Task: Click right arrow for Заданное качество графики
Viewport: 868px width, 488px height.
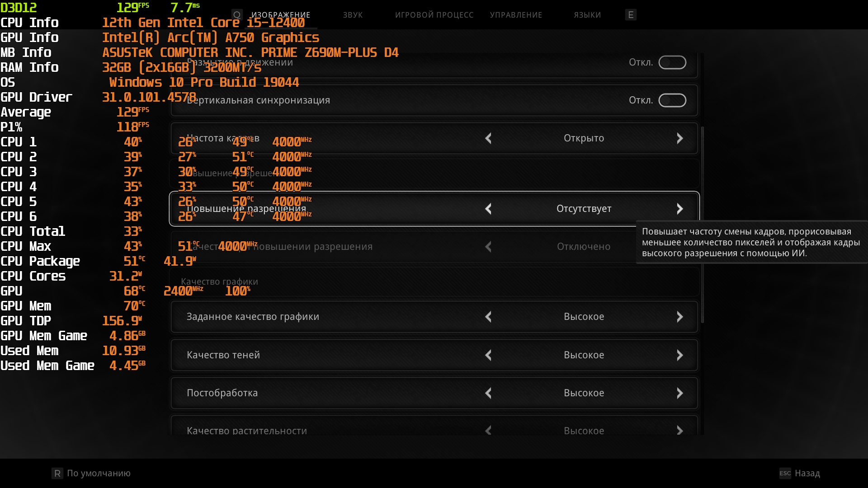Action: [679, 317]
